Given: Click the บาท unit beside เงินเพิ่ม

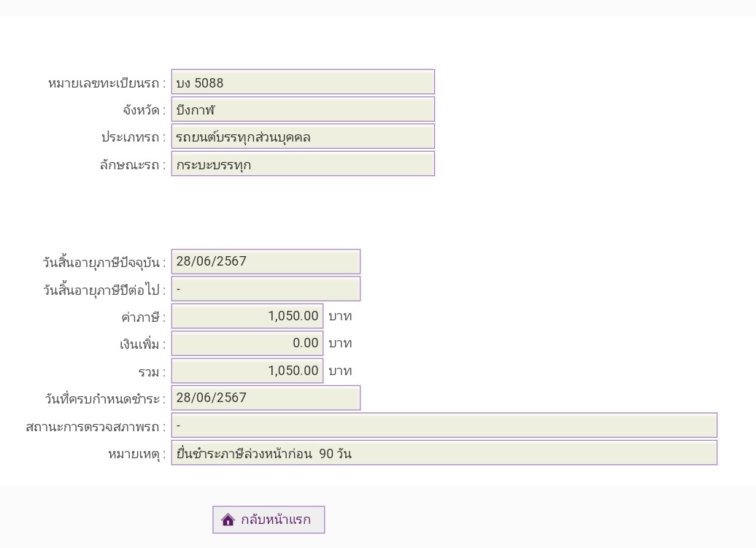Looking at the screenshot, I should click(x=340, y=344).
